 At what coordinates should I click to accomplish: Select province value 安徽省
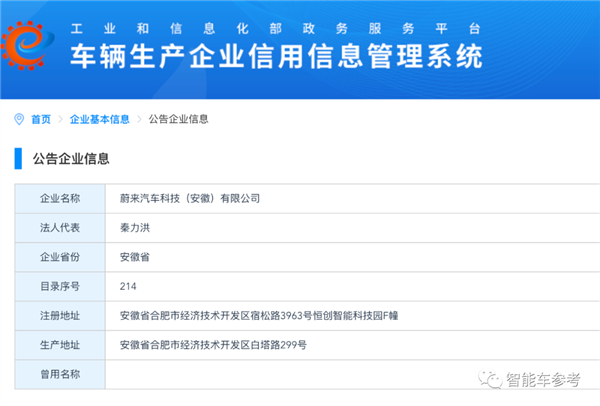pos(135,257)
